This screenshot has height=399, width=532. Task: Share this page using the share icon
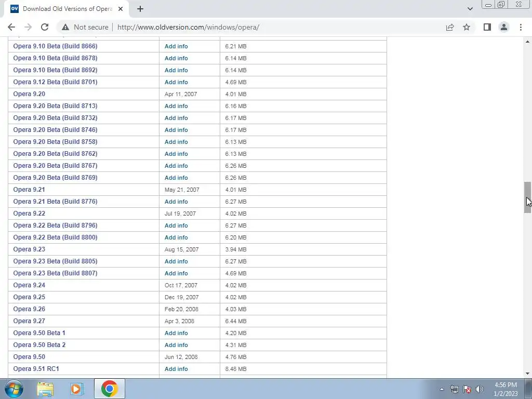450,27
